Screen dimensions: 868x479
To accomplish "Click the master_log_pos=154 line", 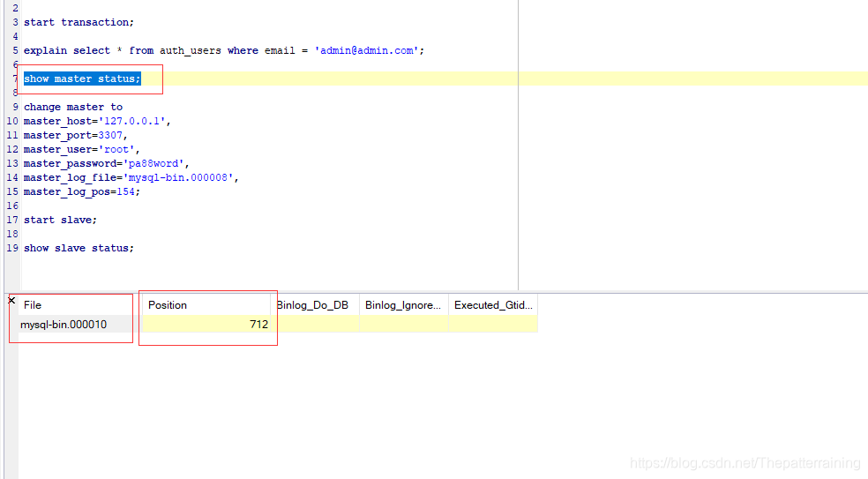I will point(82,191).
